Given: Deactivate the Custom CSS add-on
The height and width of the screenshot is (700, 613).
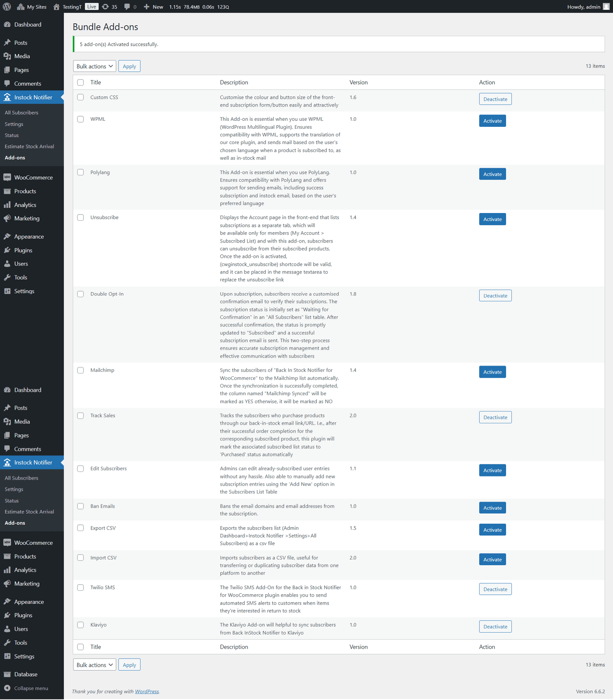Looking at the screenshot, I should coord(495,99).
